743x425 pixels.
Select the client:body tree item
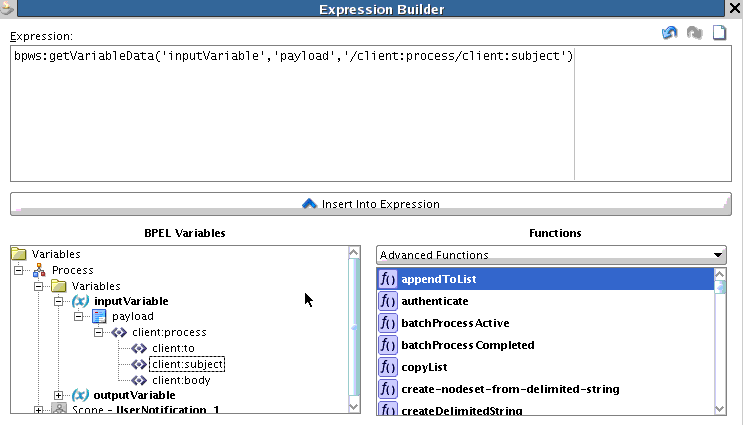coord(181,380)
